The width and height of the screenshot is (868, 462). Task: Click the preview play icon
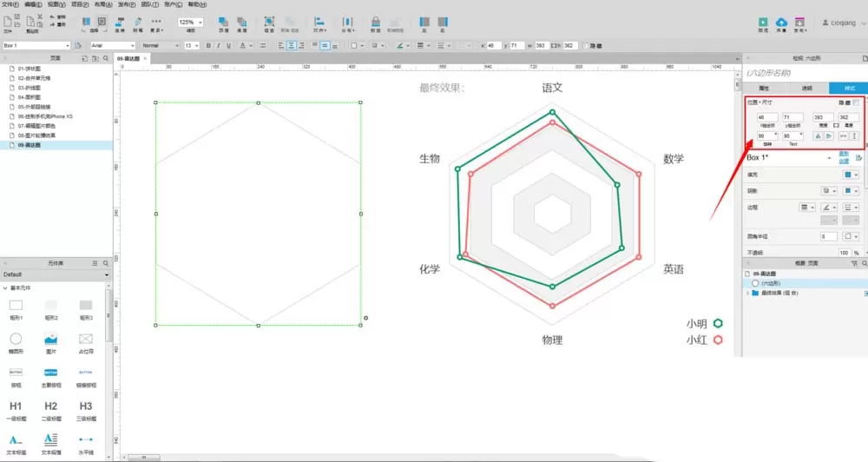click(x=763, y=22)
